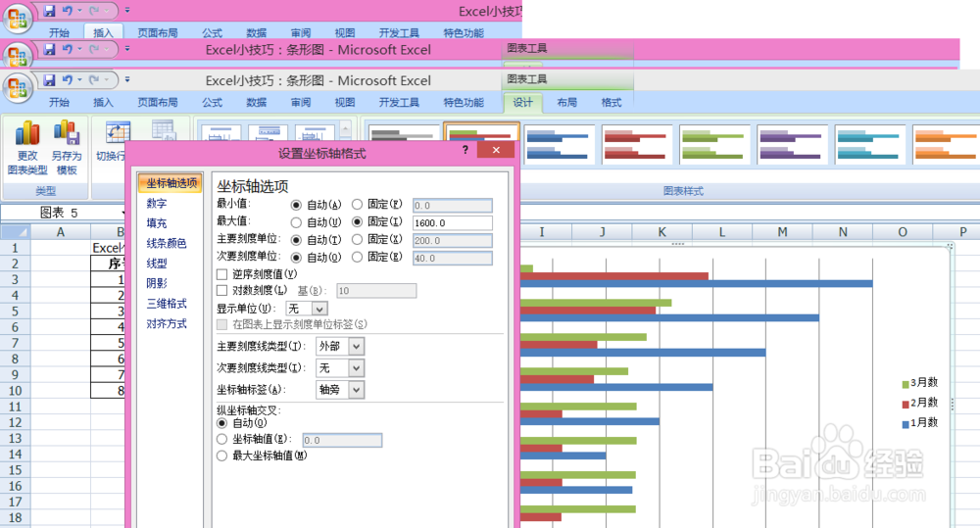Select 固定(F) radio for 最小值
Image resolution: width=980 pixels, height=528 pixels.
coord(357,205)
